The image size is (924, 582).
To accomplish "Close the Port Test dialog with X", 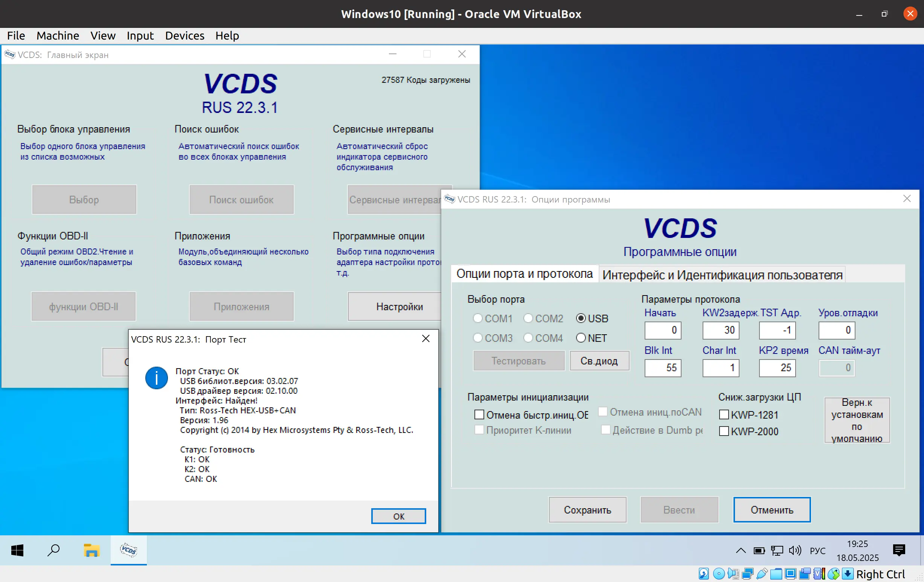I will (425, 338).
